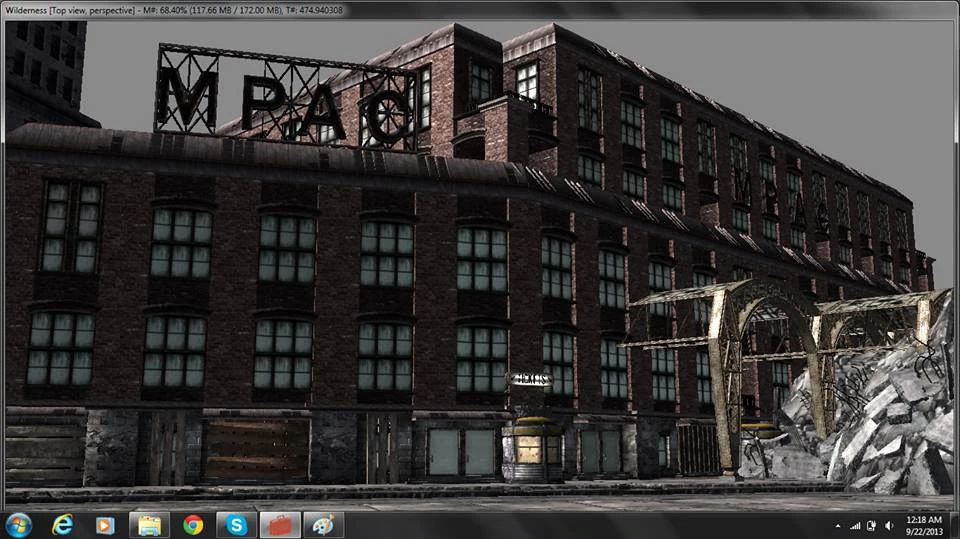
Task: Open the Paint application taskbar icon
Action: [x=324, y=526]
